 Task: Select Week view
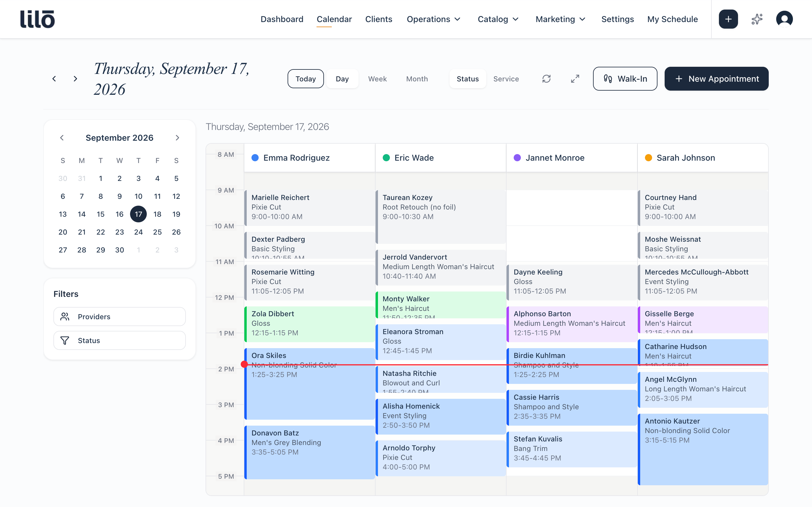coord(377,79)
